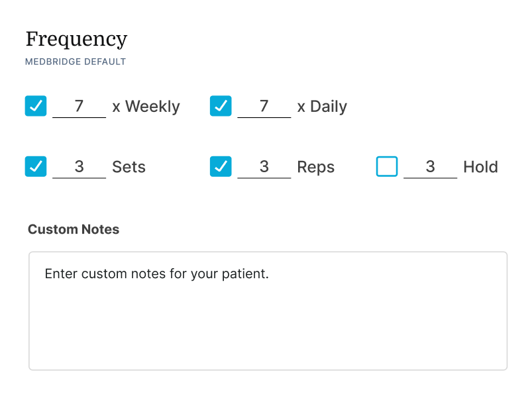Disable the Sets checkbox
This screenshot has width=532, height=396.
click(x=36, y=166)
